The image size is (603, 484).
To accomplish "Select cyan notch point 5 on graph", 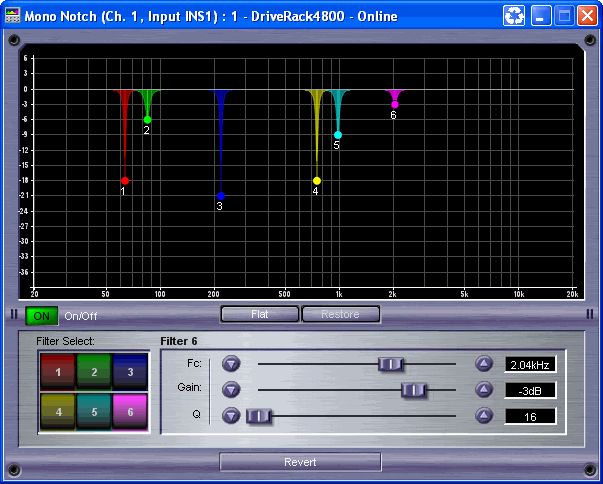I will (338, 135).
